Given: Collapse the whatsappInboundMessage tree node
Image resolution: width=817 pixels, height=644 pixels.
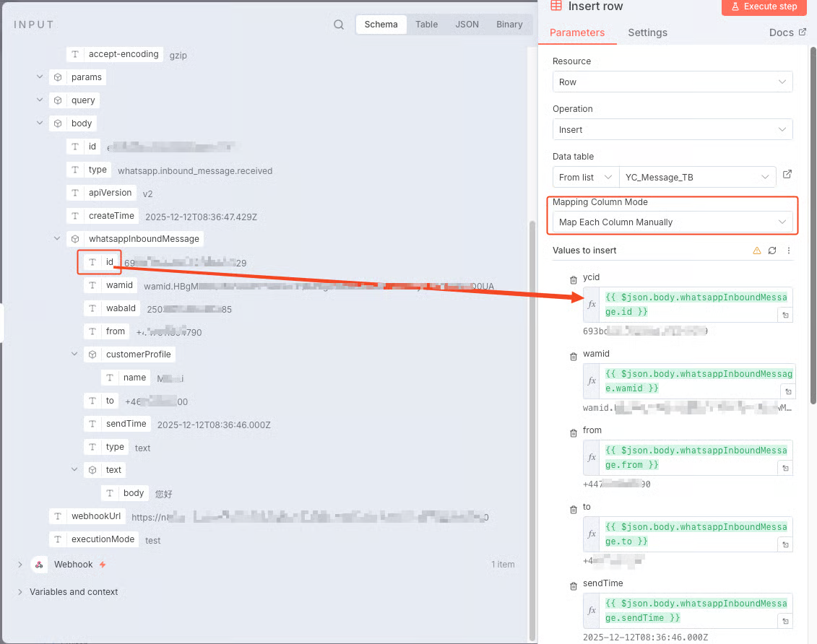Looking at the screenshot, I should click(x=58, y=239).
